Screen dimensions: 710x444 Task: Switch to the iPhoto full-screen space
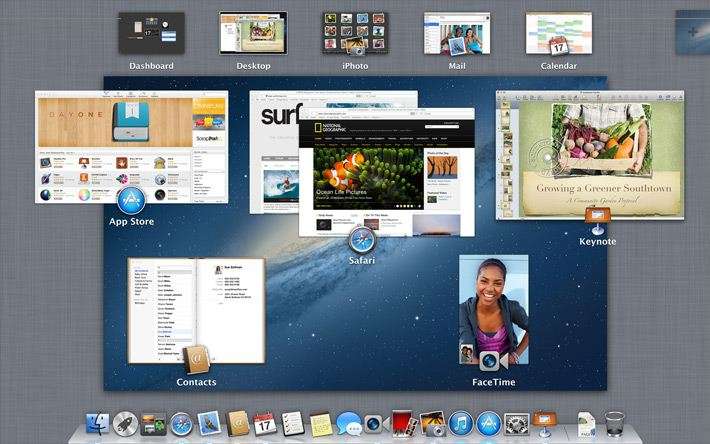355,33
